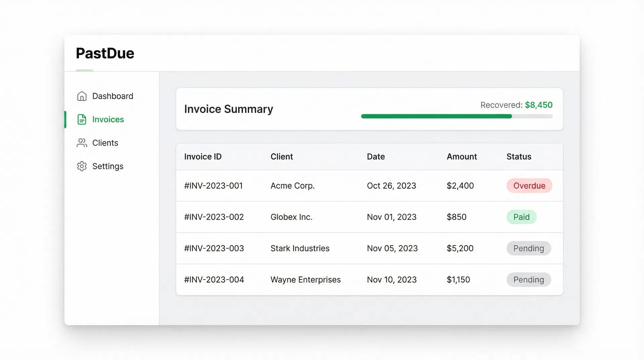Click the PastDue logo
Image resolution: width=644 pixels, height=360 pixels.
105,53
